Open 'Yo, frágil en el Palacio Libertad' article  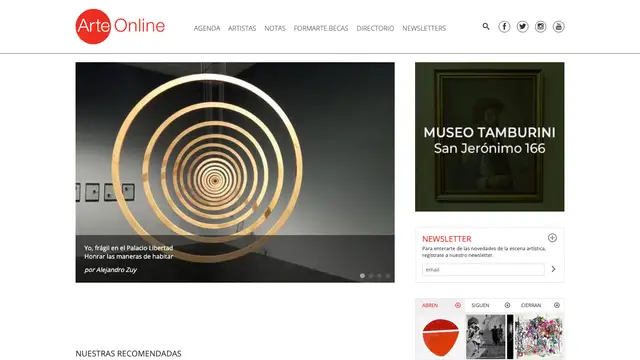(x=129, y=248)
